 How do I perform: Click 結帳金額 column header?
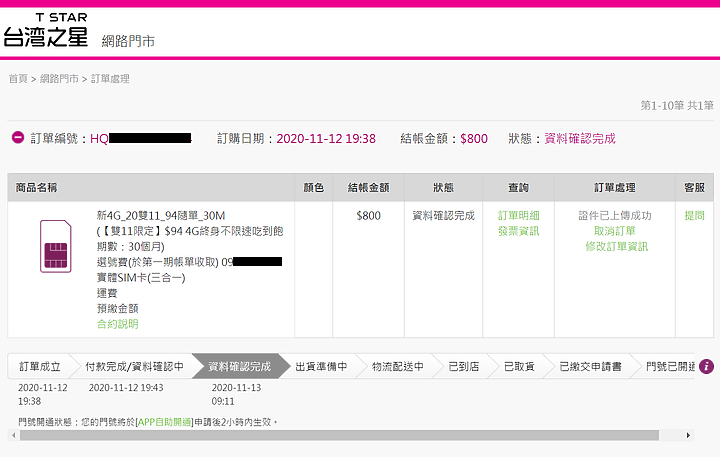coord(368,187)
